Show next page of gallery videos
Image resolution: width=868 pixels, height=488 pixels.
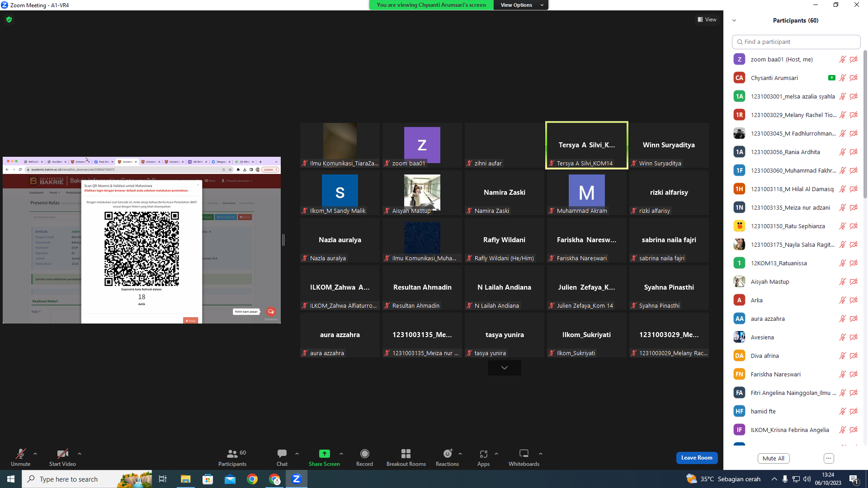pyautogui.click(x=505, y=368)
